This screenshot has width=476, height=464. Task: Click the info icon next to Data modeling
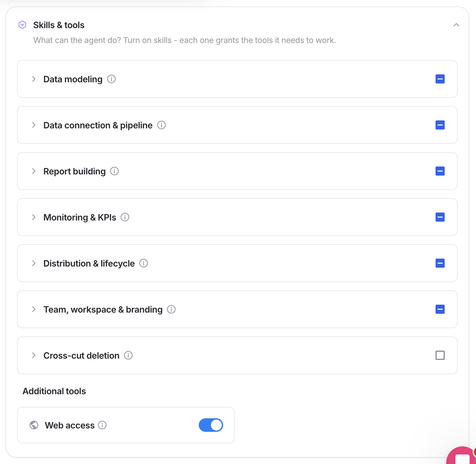coord(111,79)
